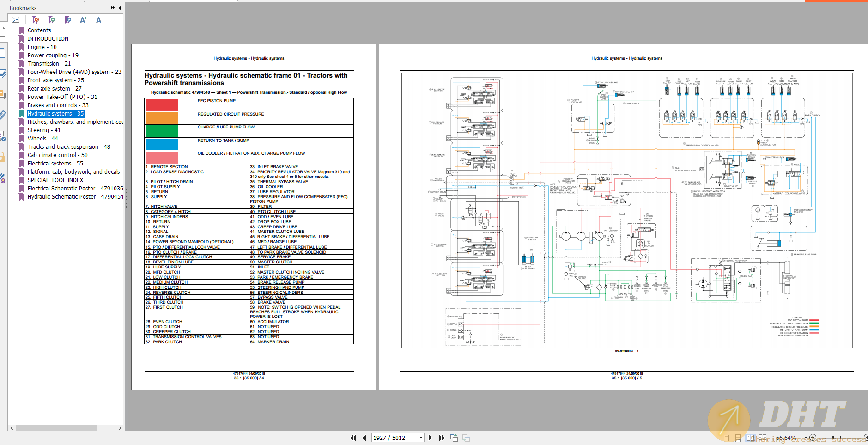868x445 pixels.
Task: Collapse the Bookmarks panel with left arrow
Action: click(120, 8)
